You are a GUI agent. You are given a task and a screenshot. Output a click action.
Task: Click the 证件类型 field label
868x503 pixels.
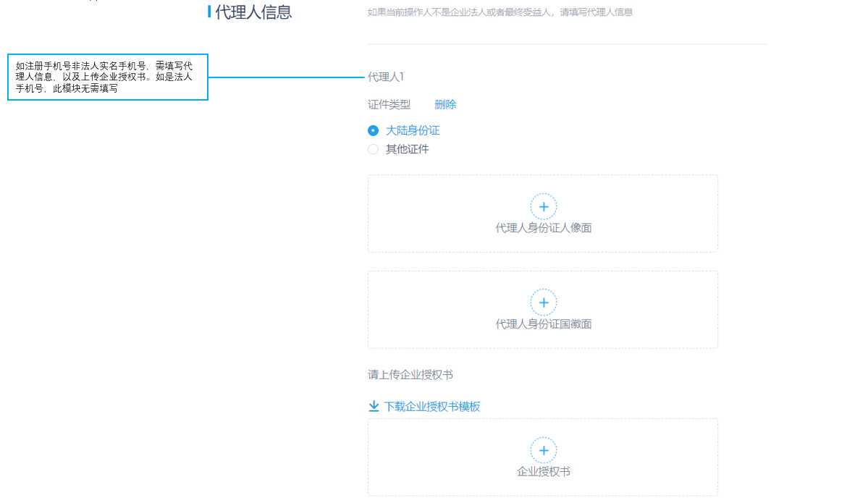coord(388,104)
